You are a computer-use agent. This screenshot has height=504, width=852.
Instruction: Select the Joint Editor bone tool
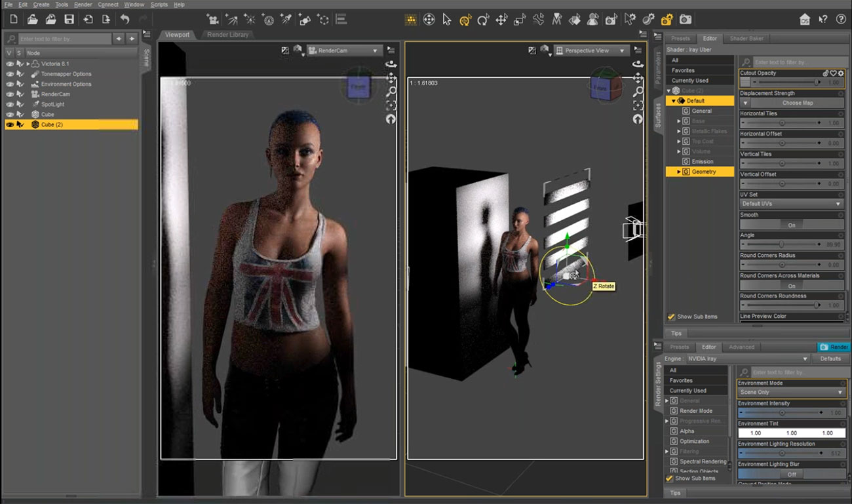[538, 20]
